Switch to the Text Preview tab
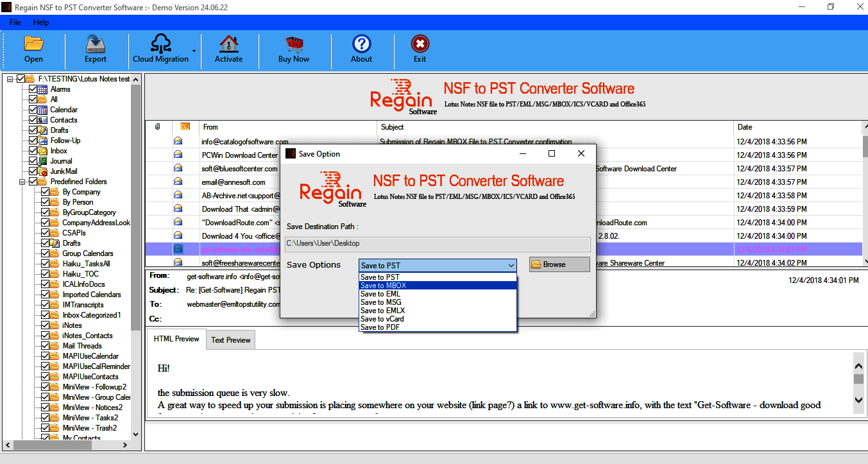 point(231,340)
